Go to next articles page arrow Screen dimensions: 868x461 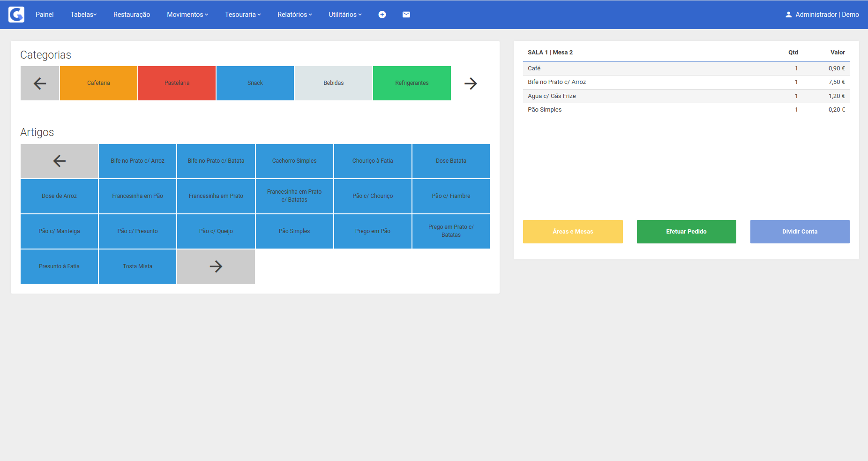tap(216, 266)
